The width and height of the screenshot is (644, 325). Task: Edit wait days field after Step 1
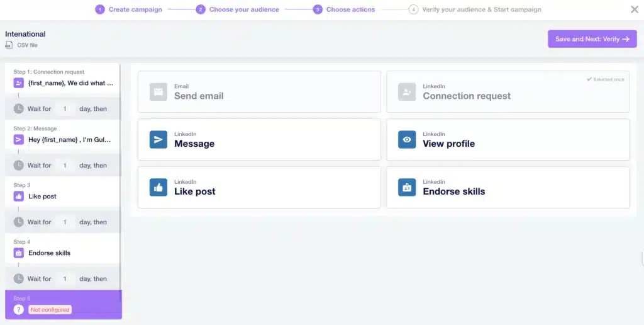pos(65,108)
